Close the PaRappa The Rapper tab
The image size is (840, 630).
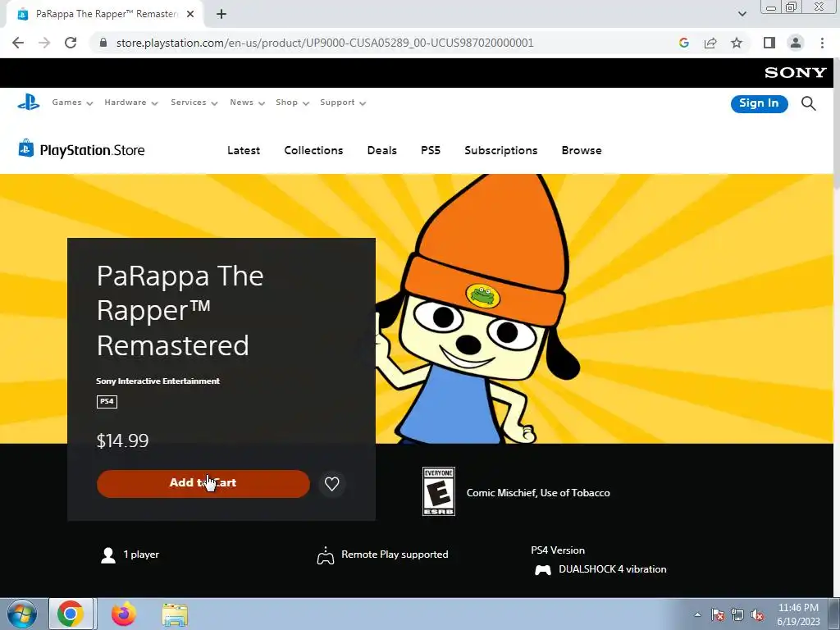click(x=190, y=14)
